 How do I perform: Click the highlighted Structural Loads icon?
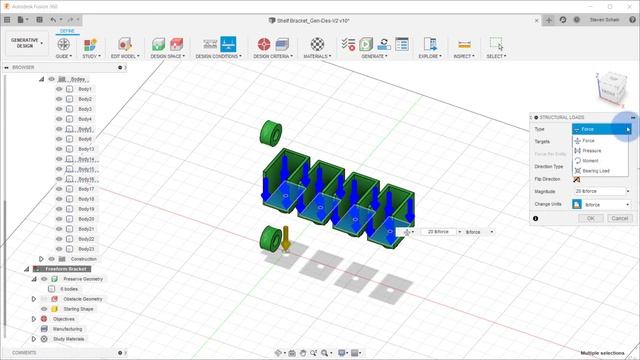click(228, 44)
